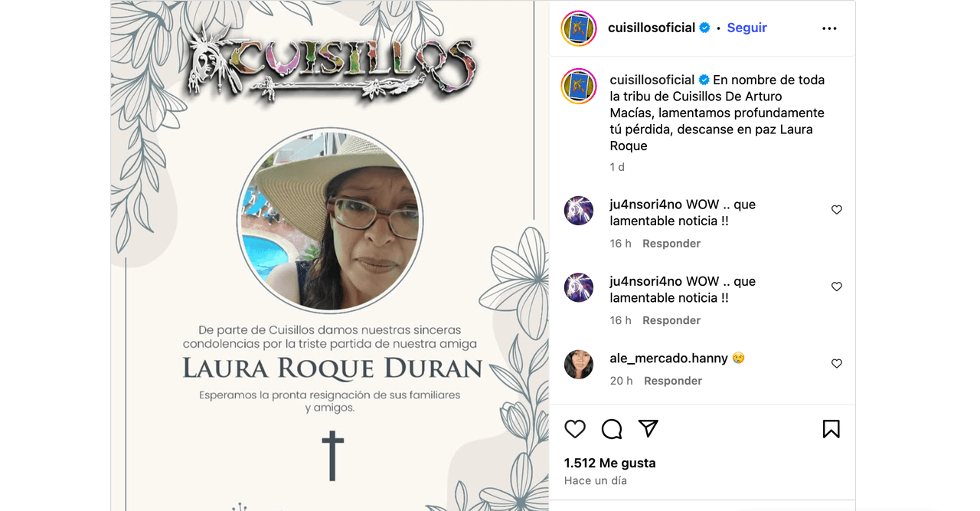This screenshot has width=980, height=511.
Task: Reply to the ale_mercado.hanny comment
Action: coord(673,381)
